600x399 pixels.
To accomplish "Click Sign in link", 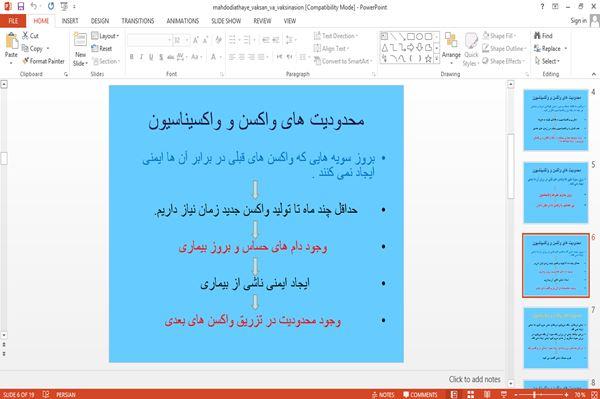I will [579, 21].
